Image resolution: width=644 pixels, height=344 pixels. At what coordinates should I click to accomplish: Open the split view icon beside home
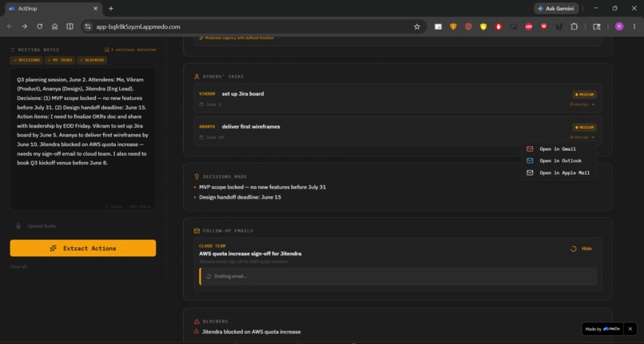point(70,26)
